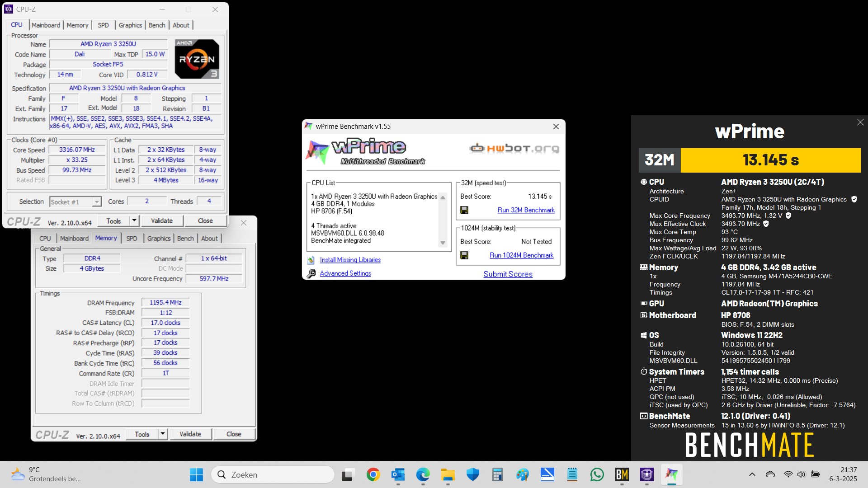This screenshot has width=868, height=488.
Task: Click the save icon under 32M Best Score
Action: pos(464,210)
